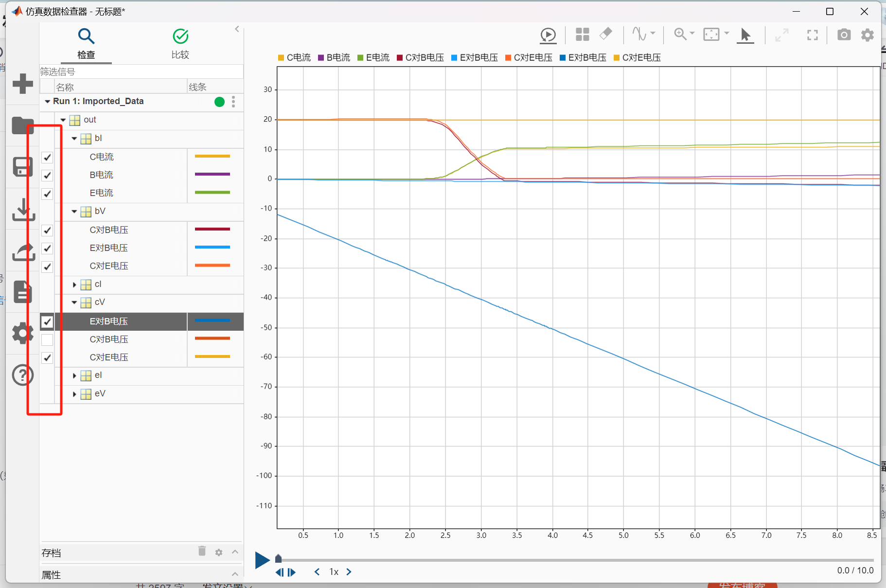Click the playback timeline position marker
The image size is (886, 588).
278,558
